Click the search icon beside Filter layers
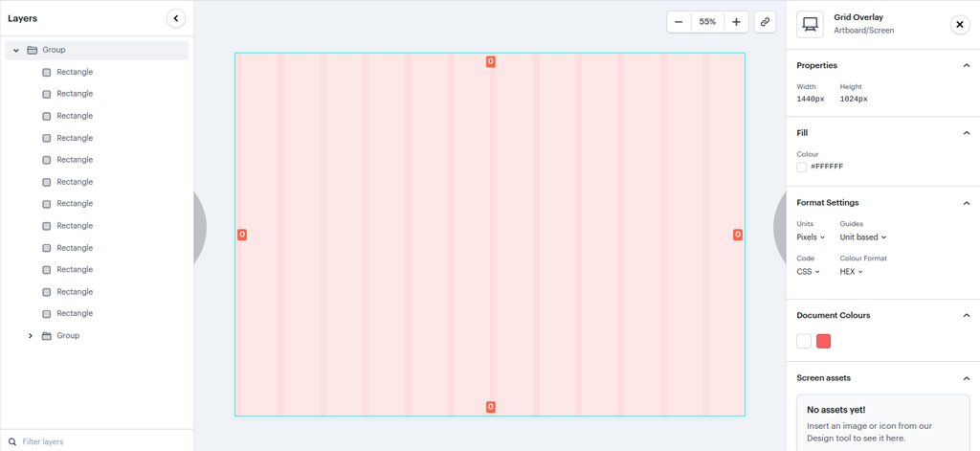This screenshot has width=980, height=451. pyautogui.click(x=11, y=441)
